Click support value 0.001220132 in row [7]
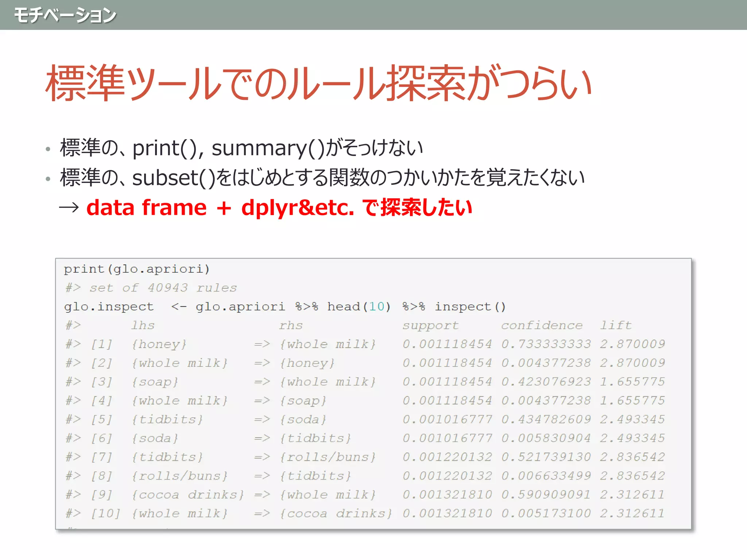The width and height of the screenshot is (747, 560). click(448, 457)
